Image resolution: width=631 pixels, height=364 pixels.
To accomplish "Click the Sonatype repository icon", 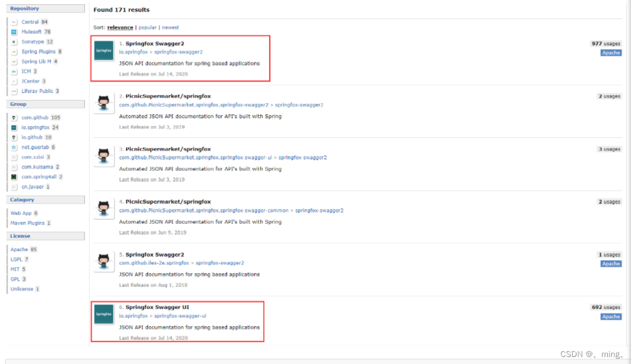I will (x=14, y=42).
